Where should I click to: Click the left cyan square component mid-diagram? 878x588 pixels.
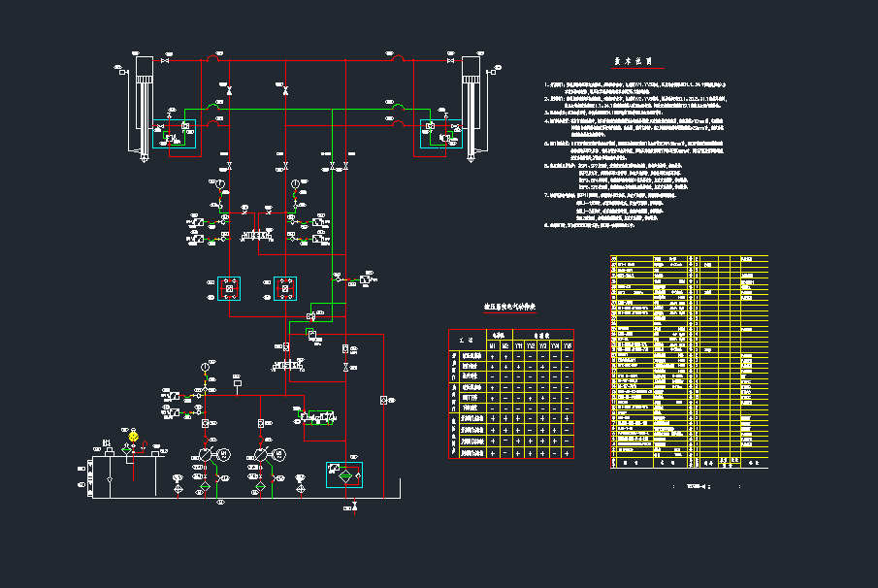[x=229, y=286]
